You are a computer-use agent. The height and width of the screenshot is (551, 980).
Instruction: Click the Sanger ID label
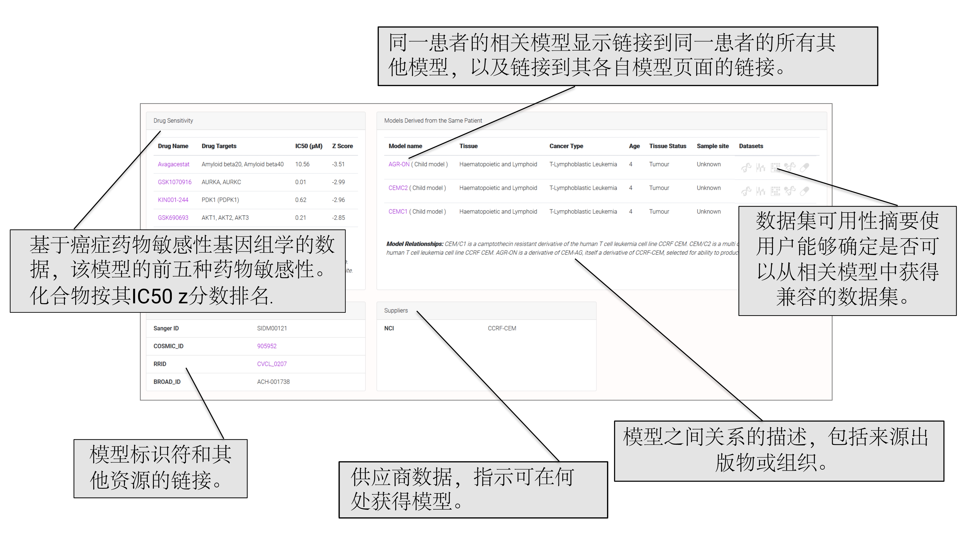pos(166,328)
